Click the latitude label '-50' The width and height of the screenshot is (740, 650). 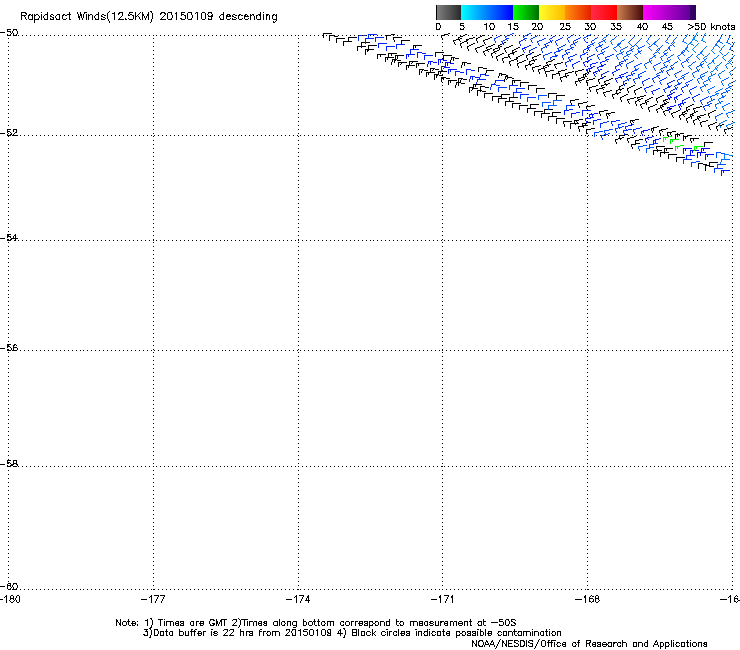tap(9, 33)
